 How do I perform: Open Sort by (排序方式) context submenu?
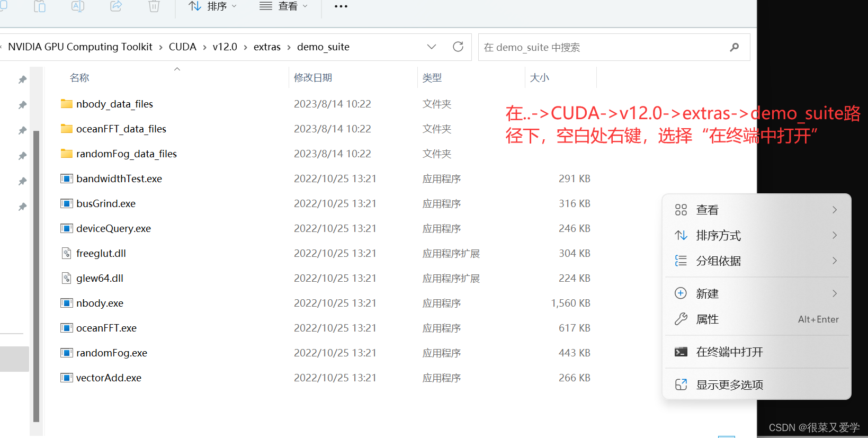coord(756,235)
